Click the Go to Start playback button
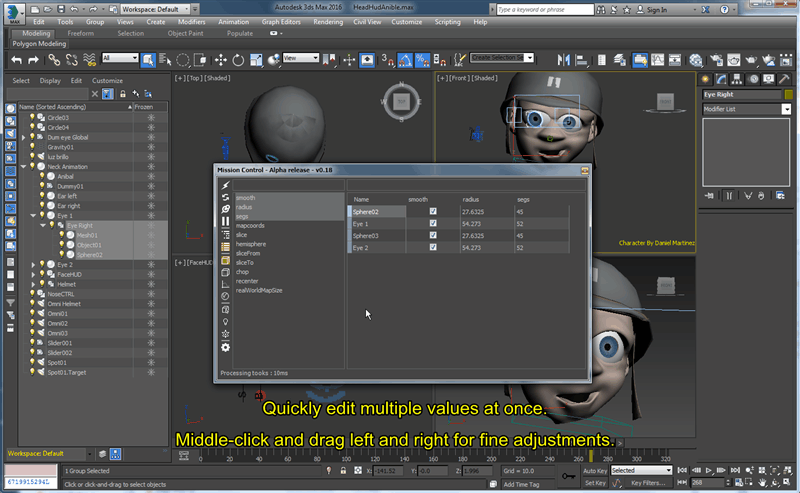 682,470
